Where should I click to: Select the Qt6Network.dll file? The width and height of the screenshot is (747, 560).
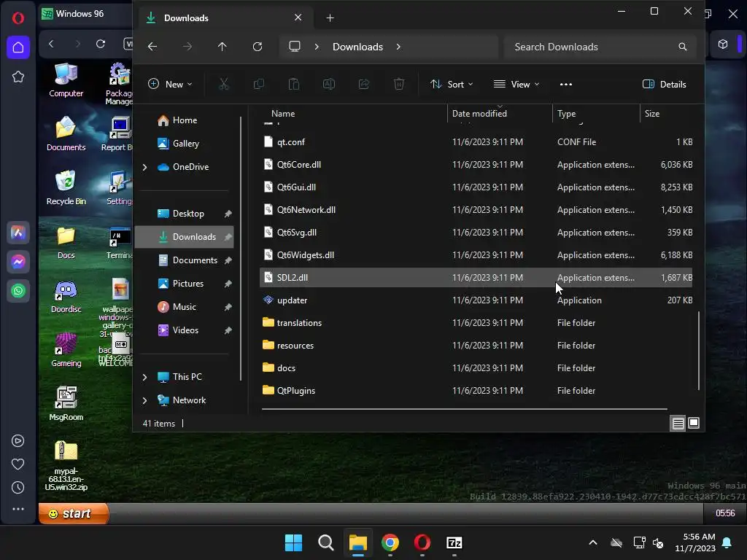476,210
